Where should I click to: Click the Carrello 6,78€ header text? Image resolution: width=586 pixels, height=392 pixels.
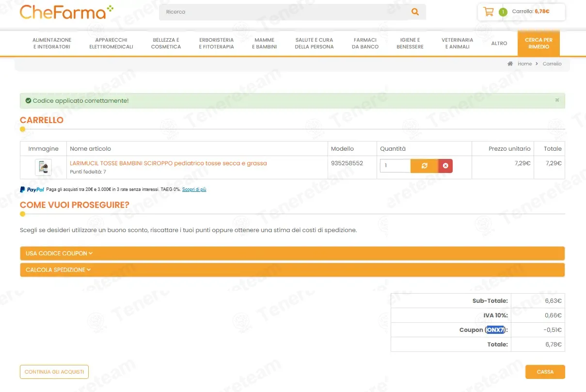coord(531,12)
